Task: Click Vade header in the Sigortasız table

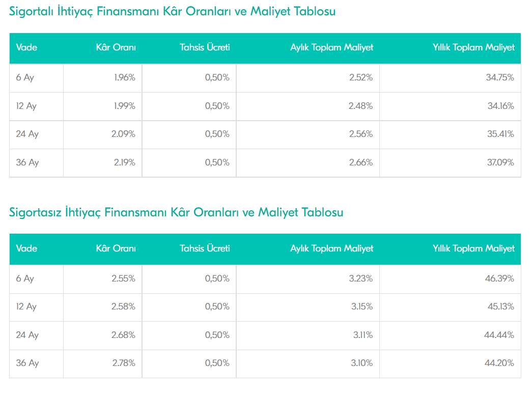Action: pos(26,248)
